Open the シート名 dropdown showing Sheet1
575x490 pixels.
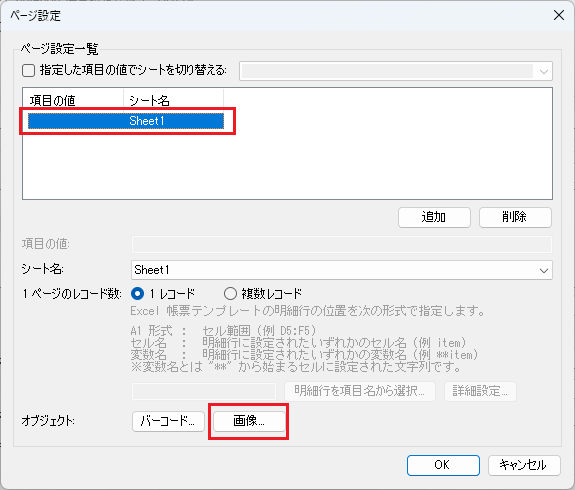342,270
